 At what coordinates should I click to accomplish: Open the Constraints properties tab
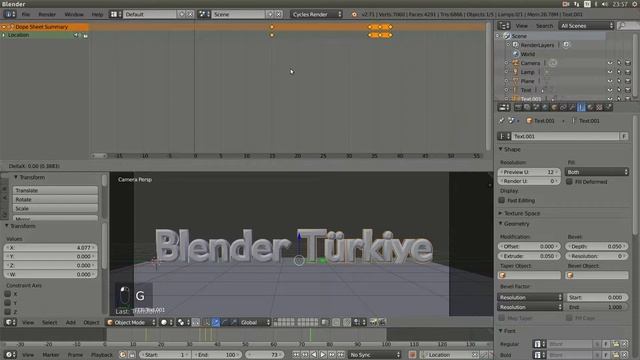563,107
